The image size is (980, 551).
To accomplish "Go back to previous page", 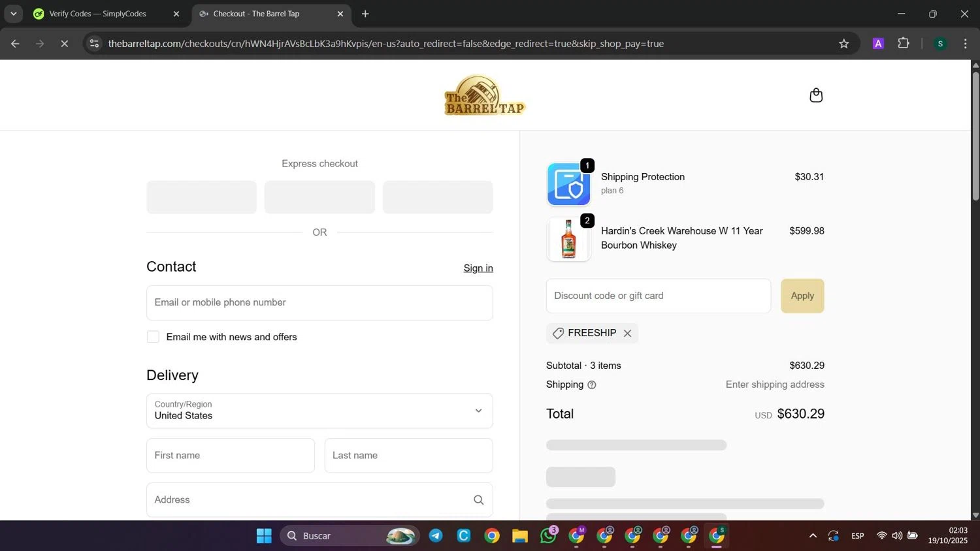I will coord(15,44).
